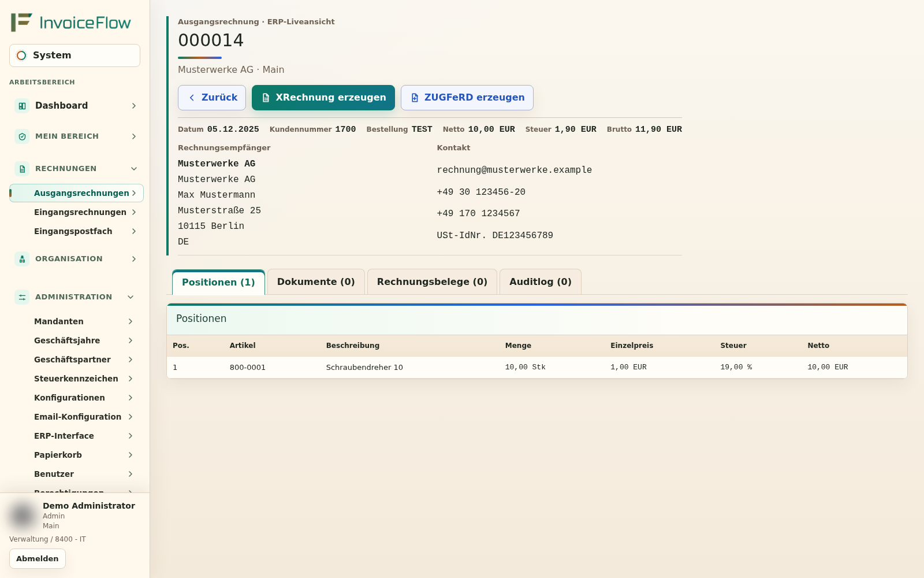924x578 pixels.
Task: Expand the Dashboard chevron
Action: click(x=133, y=106)
